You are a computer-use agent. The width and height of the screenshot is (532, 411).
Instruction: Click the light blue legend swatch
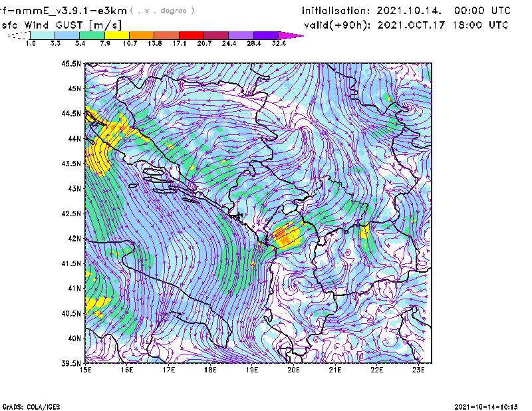point(67,35)
